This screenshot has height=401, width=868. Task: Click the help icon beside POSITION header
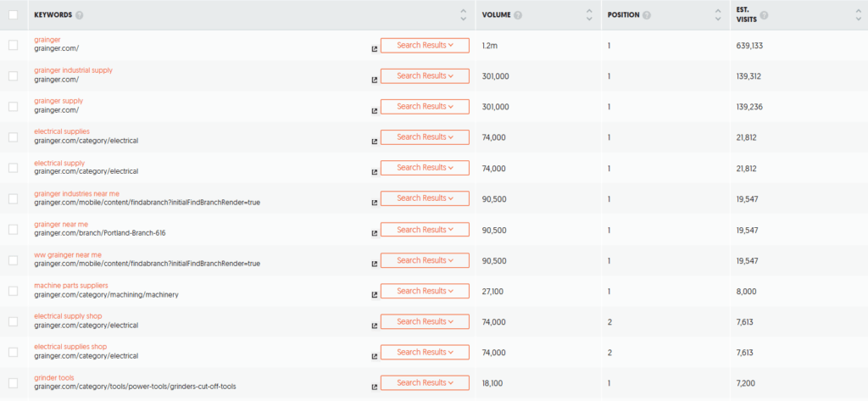coord(647,15)
